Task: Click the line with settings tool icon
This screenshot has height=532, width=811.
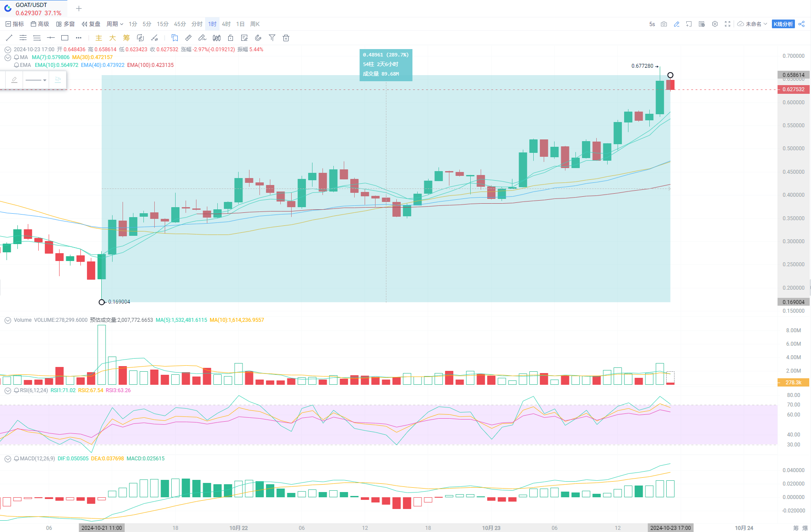Action: 154,38
